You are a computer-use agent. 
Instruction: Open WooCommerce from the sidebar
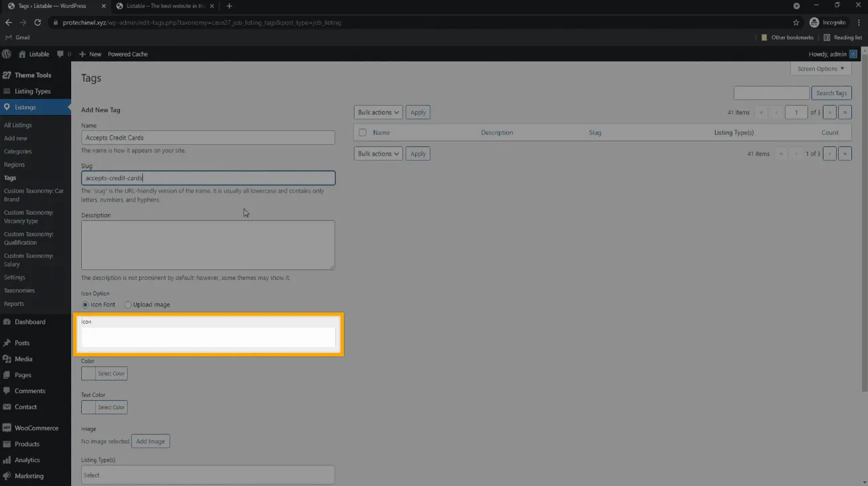(x=36, y=428)
